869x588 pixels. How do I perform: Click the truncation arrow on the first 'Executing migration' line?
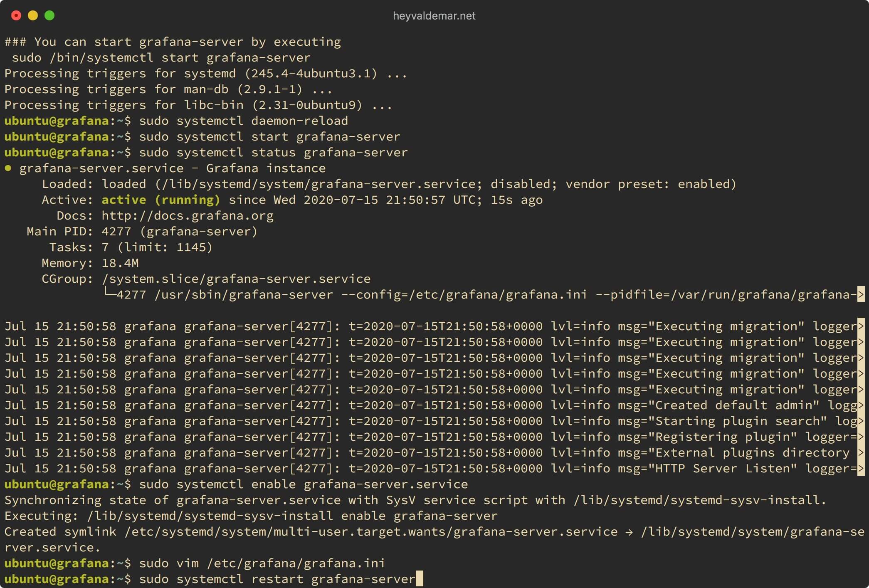[x=861, y=326]
